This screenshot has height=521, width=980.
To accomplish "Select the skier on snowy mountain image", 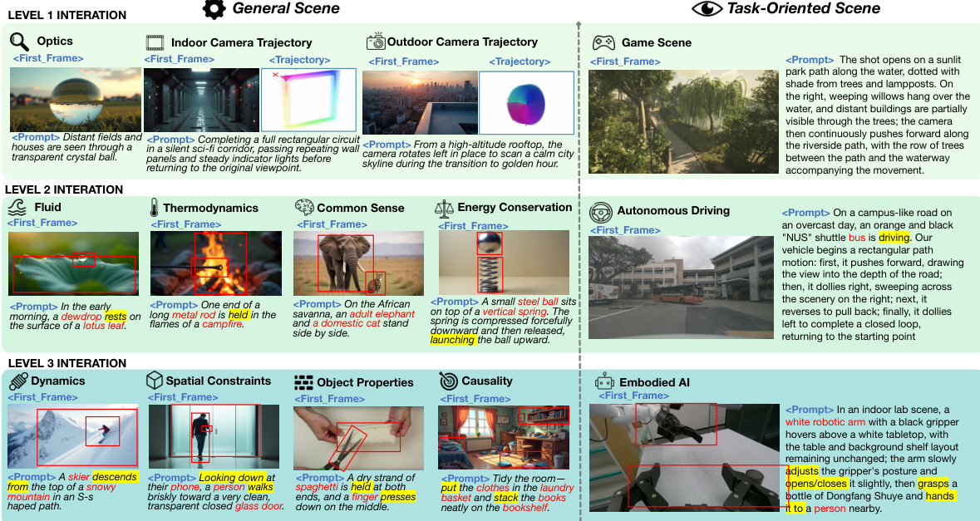I will [72, 435].
